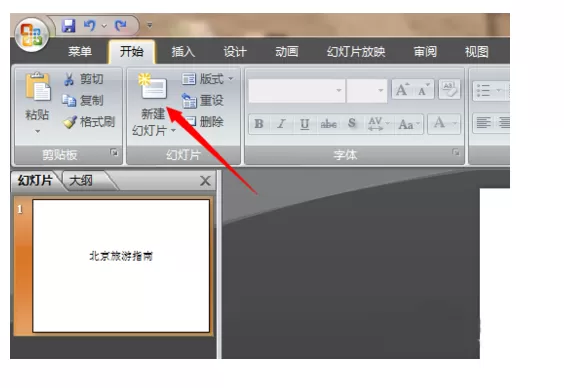Switch to the Outline (大纲) pane tab
The image size is (564, 388).
click(81, 181)
